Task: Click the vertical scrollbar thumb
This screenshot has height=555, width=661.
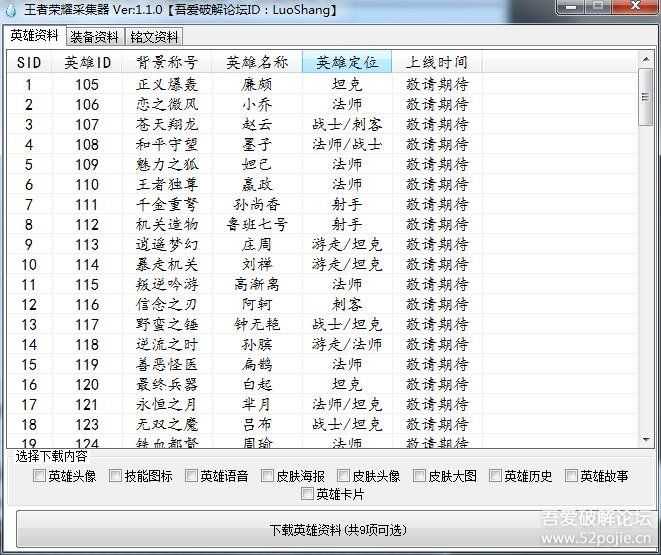Action: (645, 97)
